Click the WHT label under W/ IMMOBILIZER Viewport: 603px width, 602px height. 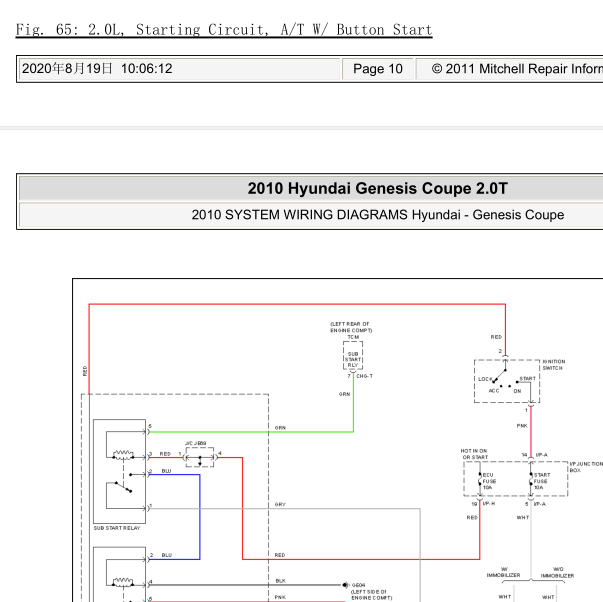pyautogui.click(x=505, y=597)
